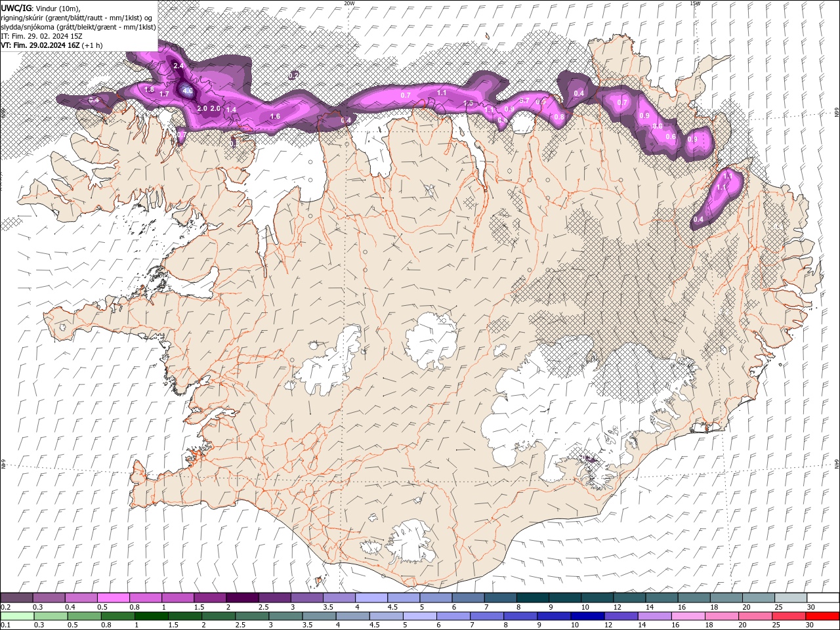Click the "14" label under the rain scale
Screen dimensions: 840x630
point(642,625)
